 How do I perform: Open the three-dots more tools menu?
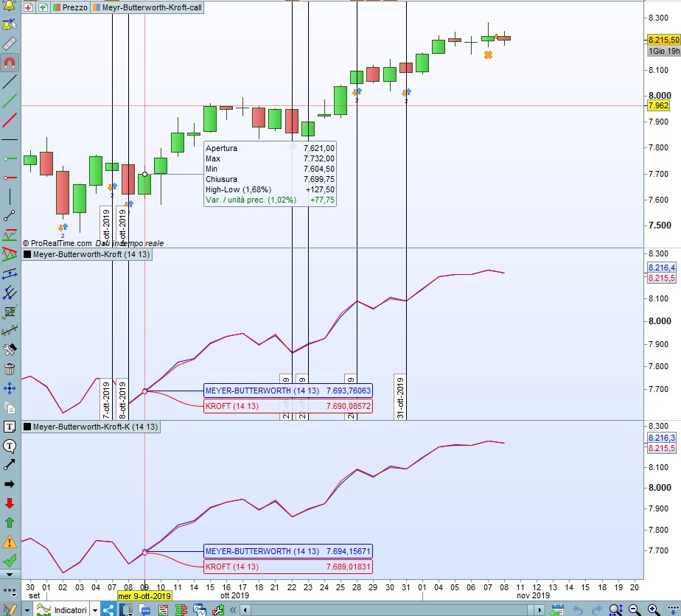tap(9, 591)
